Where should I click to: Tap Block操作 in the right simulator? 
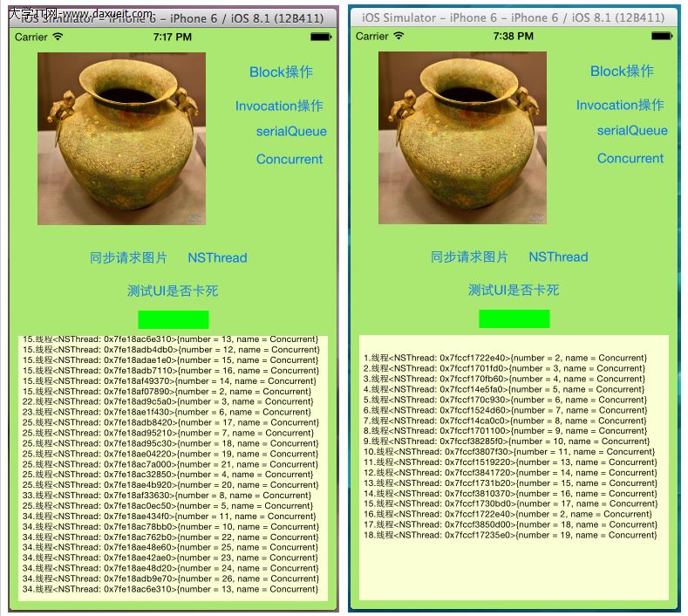pos(622,72)
